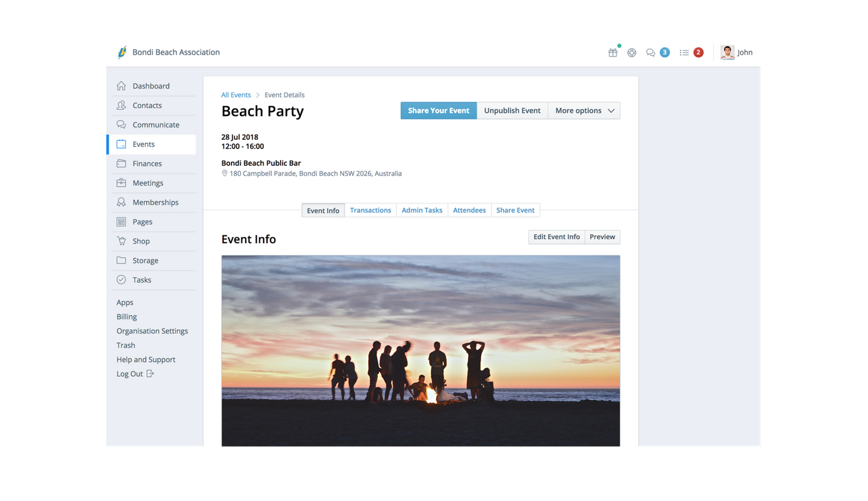
Task: Click the Share Your Event button
Action: point(438,110)
